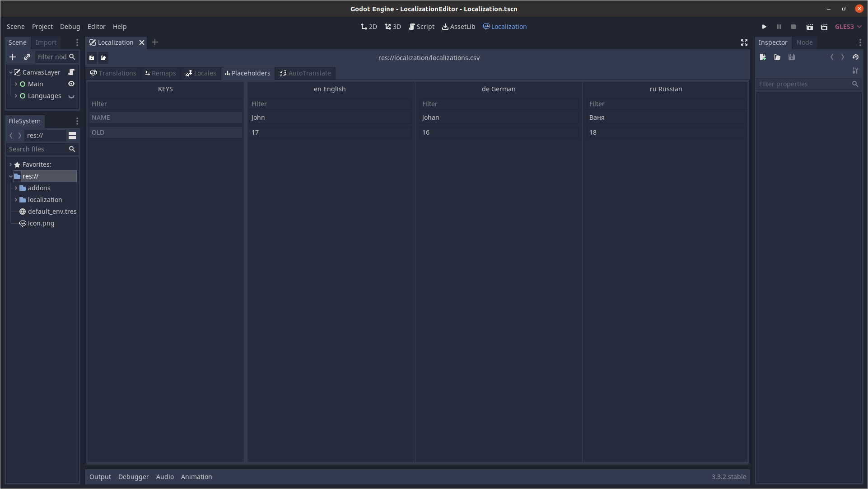868x489 pixels.
Task: Switch to the 2D workspace
Action: click(x=369, y=27)
